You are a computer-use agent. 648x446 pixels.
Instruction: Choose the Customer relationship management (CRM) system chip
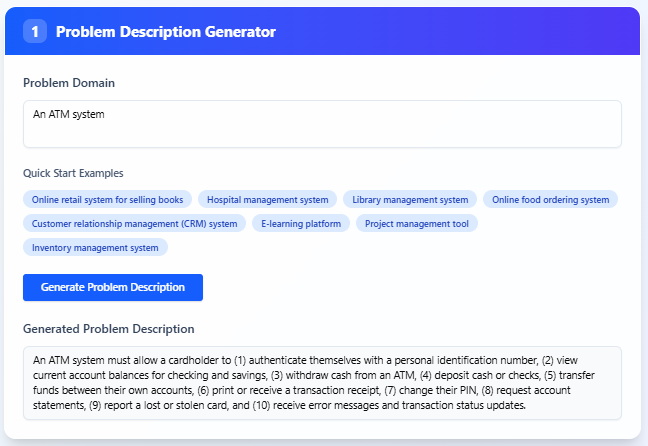click(134, 223)
